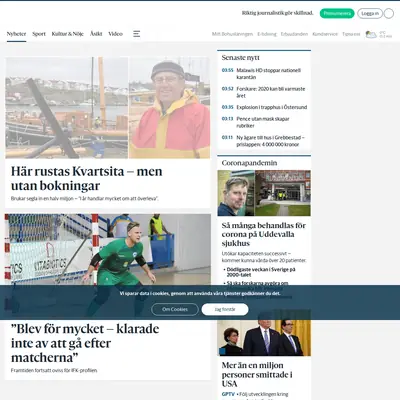
Task: Open news item Ny ägare till hus i Grebbestad
Action: 270,141
